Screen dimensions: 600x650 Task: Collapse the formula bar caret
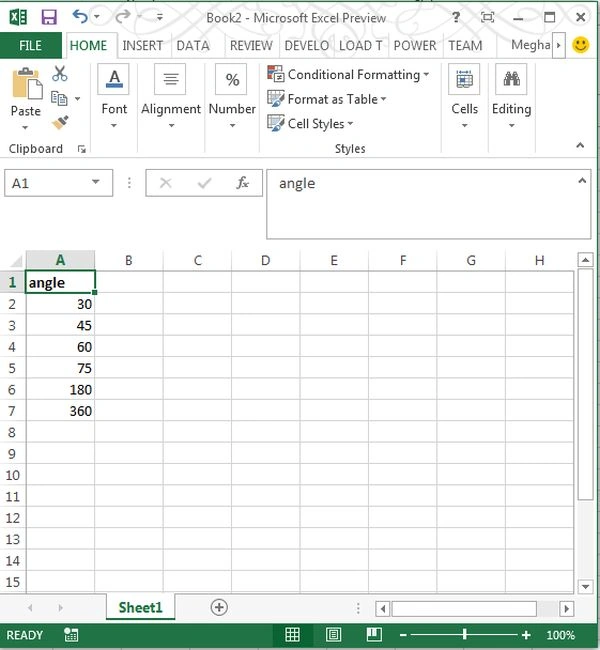[x=582, y=180]
